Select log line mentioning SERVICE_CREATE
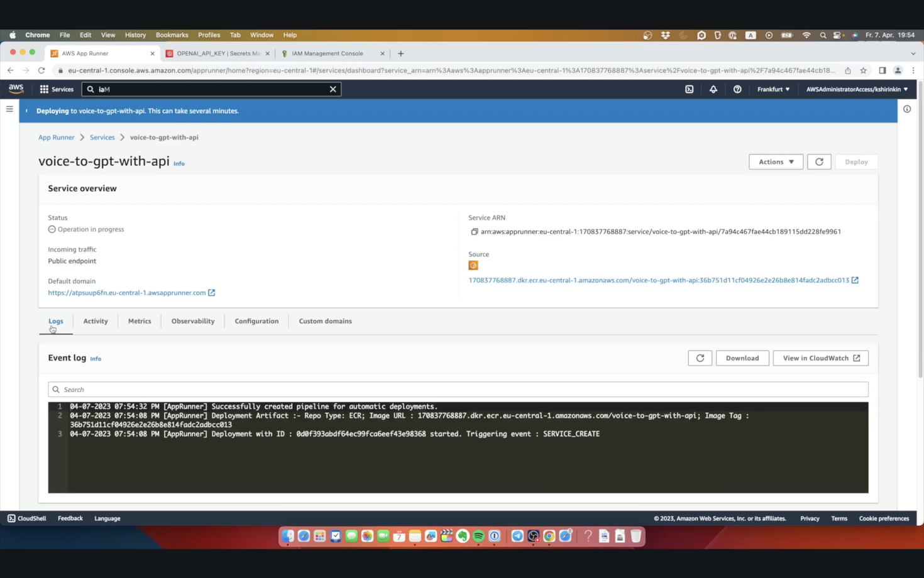The height and width of the screenshot is (578, 924). tap(334, 434)
